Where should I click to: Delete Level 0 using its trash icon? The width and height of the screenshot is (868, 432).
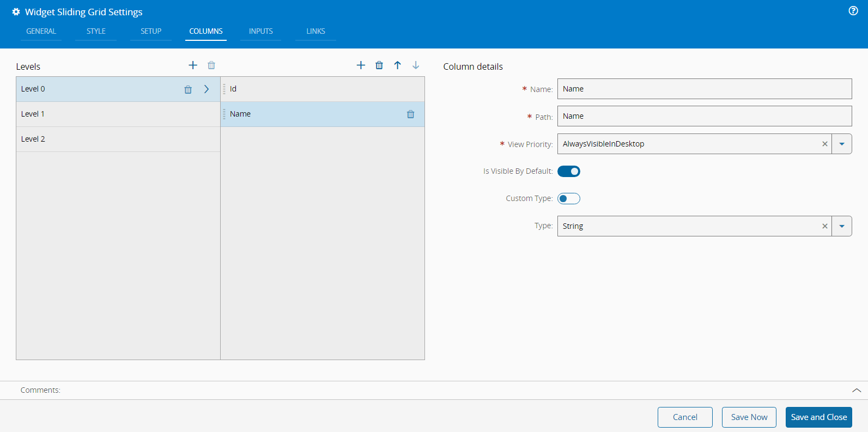click(188, 89)
